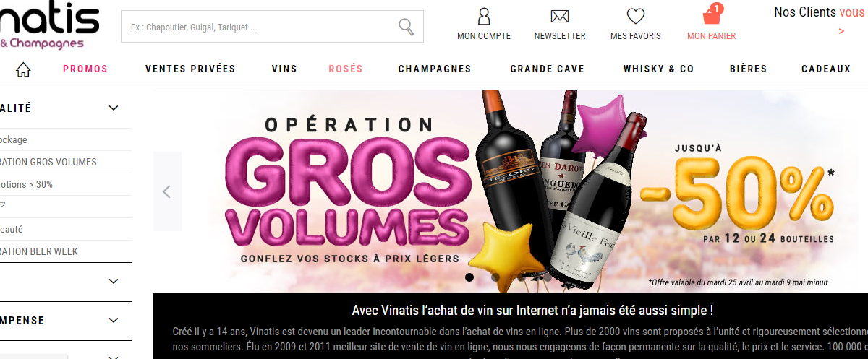Image resolution: width=868 pixels, height=359 pixels.
Task: Select the first carousel dot indicator
Action: click(x=469, y=277)
